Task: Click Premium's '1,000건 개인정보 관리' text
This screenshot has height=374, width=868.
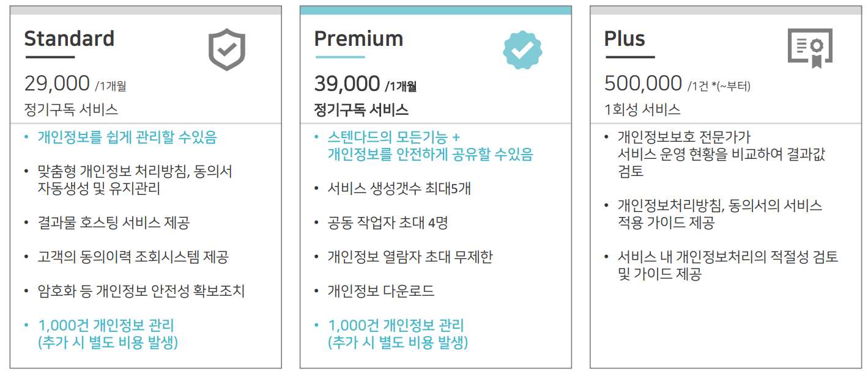Action: (396, 325)
